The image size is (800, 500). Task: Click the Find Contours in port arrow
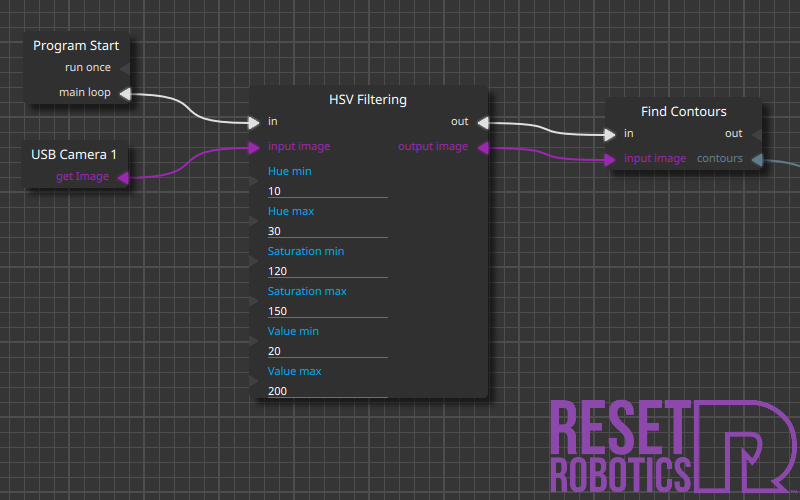[610, 135]
